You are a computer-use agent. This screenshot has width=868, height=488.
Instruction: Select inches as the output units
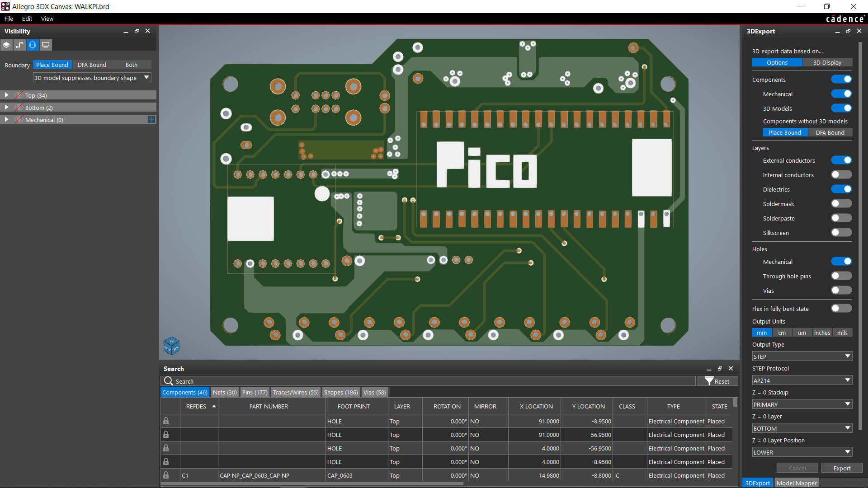(x=822, y=332)
